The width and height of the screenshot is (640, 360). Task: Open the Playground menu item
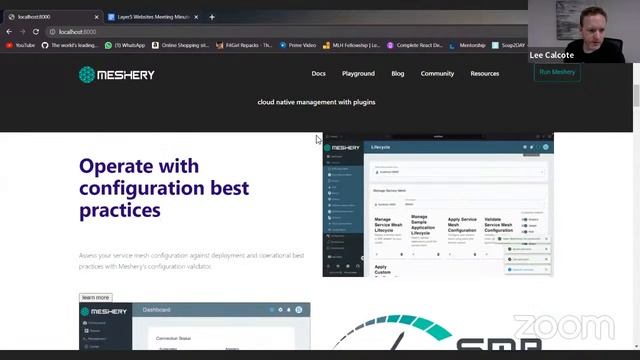358,73
